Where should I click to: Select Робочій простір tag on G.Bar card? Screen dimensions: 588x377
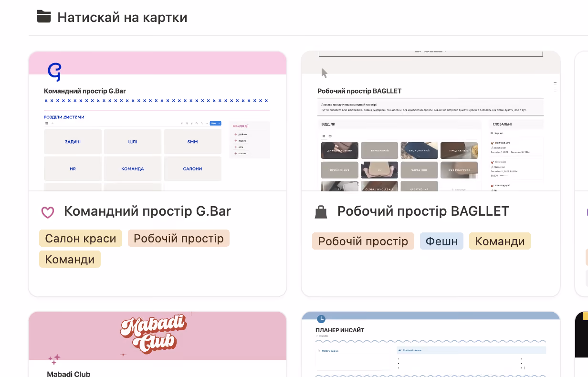pos(178,239)
